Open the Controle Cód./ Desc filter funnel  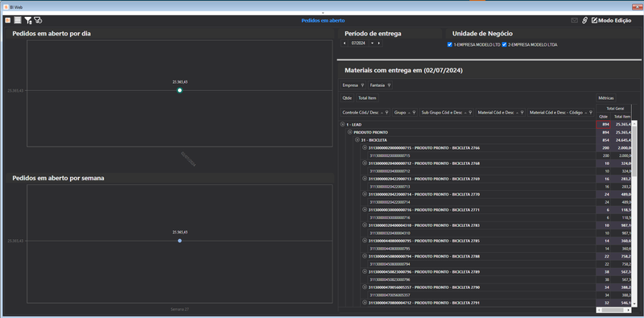(x=387, y=112)
